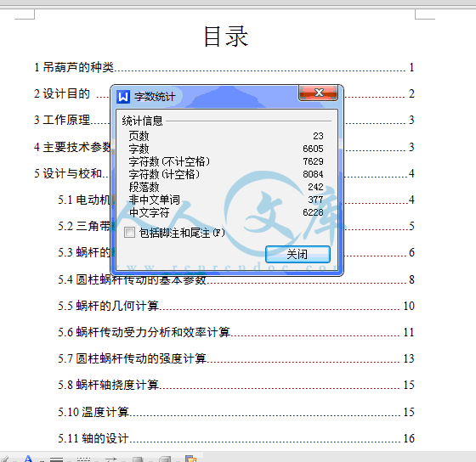Open the shadow style icon in the bottom toolbar

138,459
